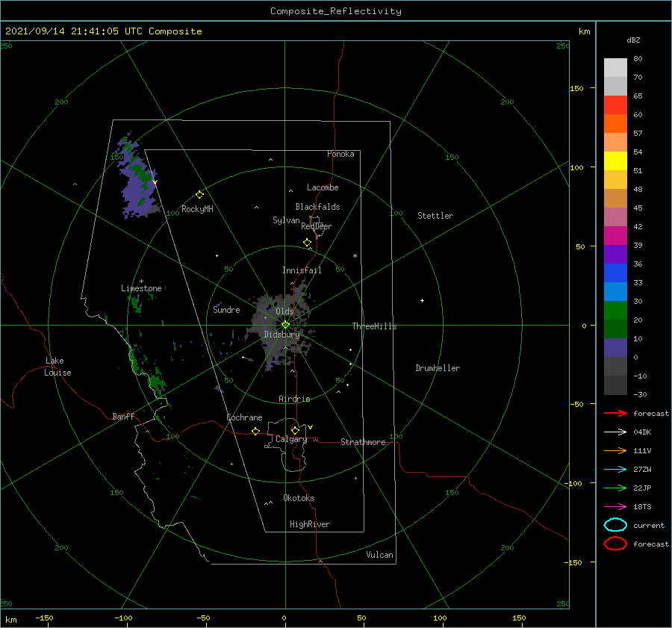Screen dimensions: 672x628
Task: Click the ThreeHills label
Action: coord(375,326)
